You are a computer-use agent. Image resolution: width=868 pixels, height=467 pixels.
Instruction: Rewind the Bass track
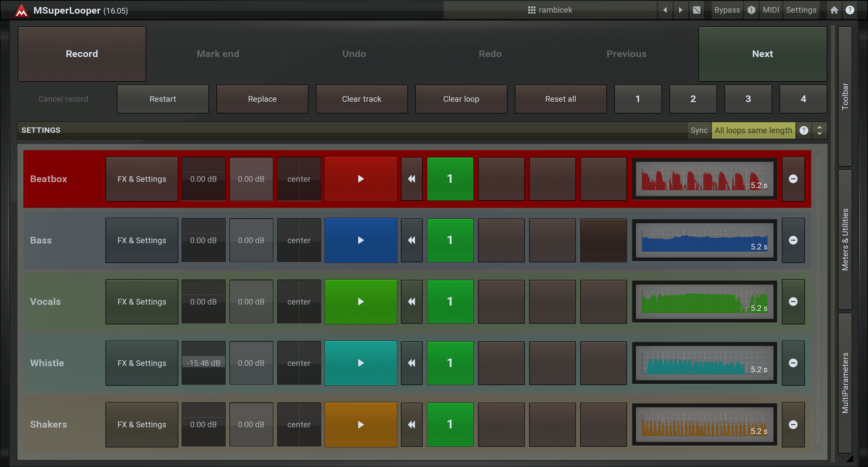411,240
